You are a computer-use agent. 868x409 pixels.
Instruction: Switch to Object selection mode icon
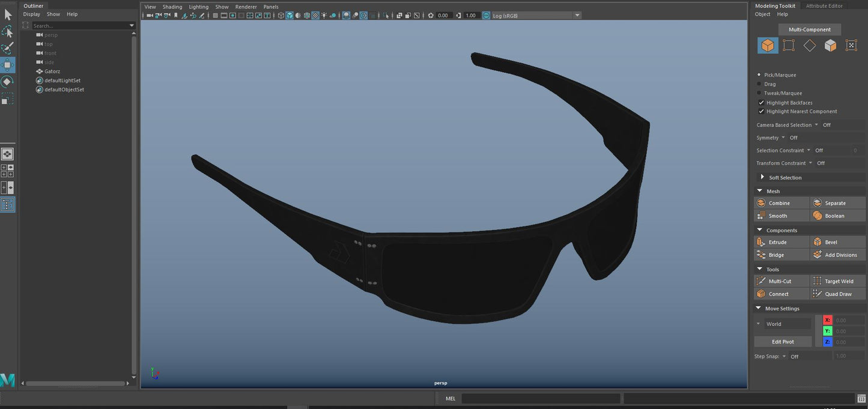pyautogui.click(x=768, y=46)
